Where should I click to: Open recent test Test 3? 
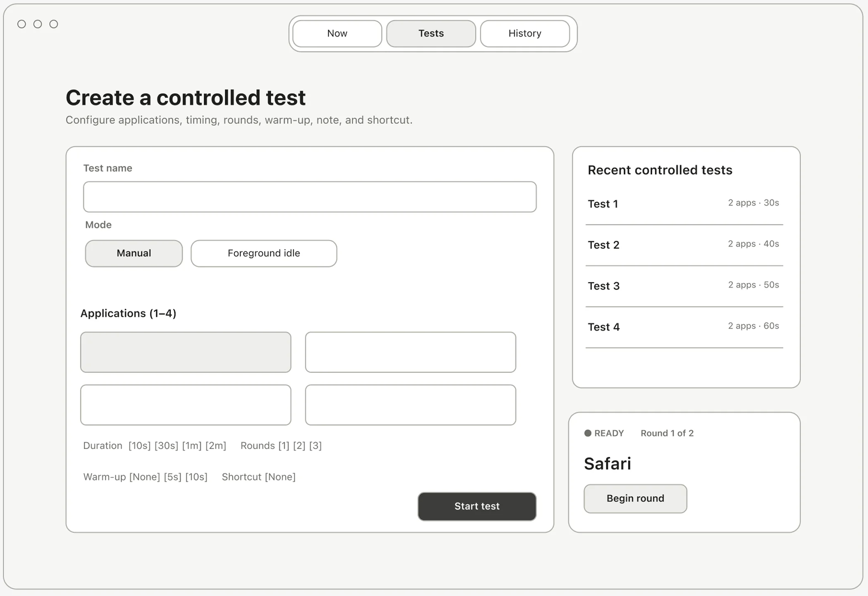pyautogui.click(x=684, y=286)
